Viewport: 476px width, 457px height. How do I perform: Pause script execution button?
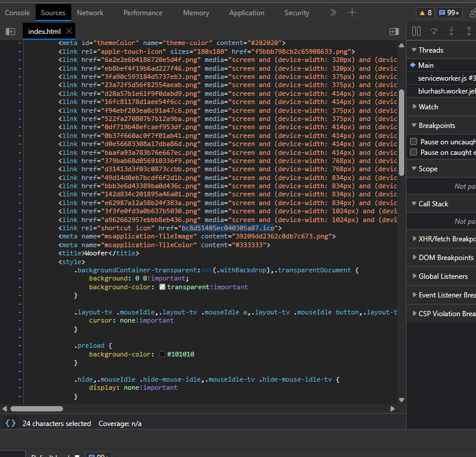pos(416,31)
